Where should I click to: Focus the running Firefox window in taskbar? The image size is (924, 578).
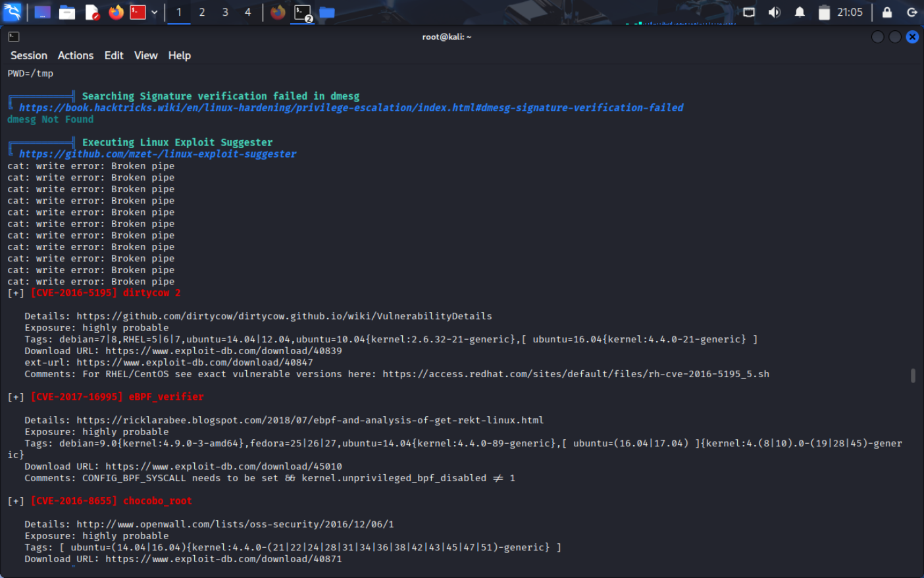(278, 12)
